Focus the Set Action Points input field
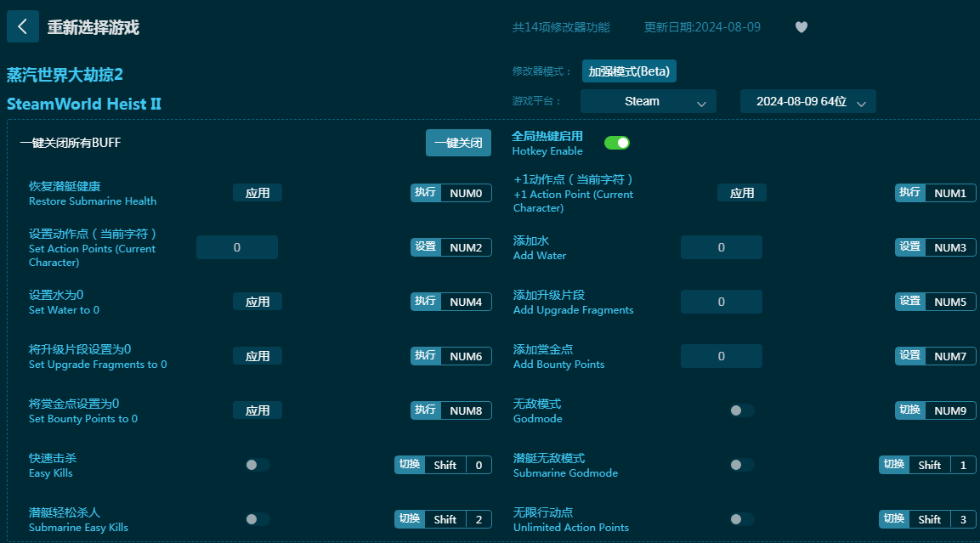The height and width of the screenshot is (543, 980). 236,247
